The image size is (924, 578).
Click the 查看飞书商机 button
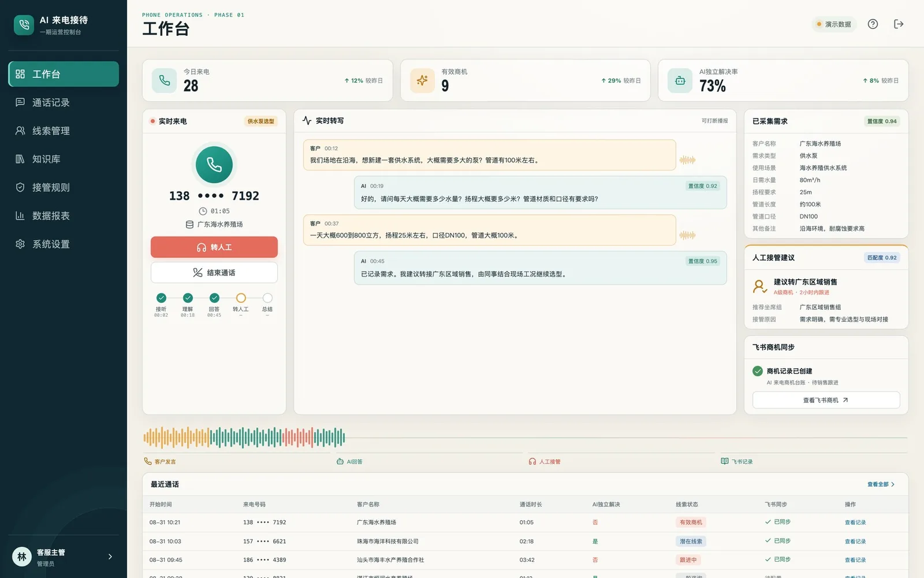click(826, 400)
